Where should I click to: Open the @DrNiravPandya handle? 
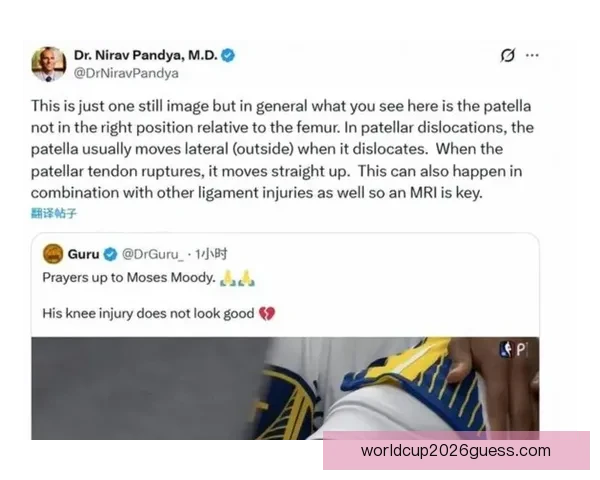[126, 73]
